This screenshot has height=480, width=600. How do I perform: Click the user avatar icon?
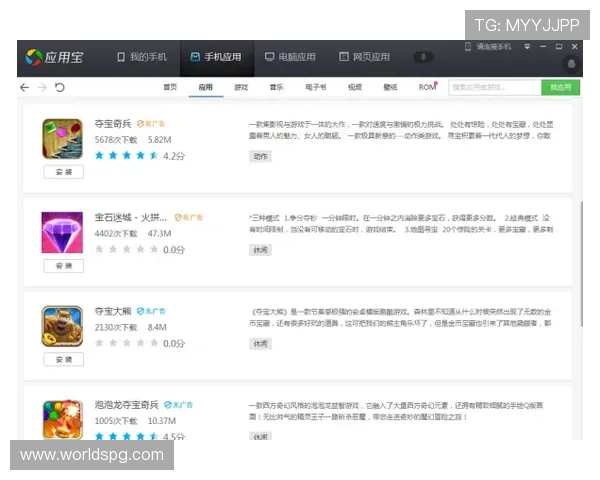click(571, 64)
